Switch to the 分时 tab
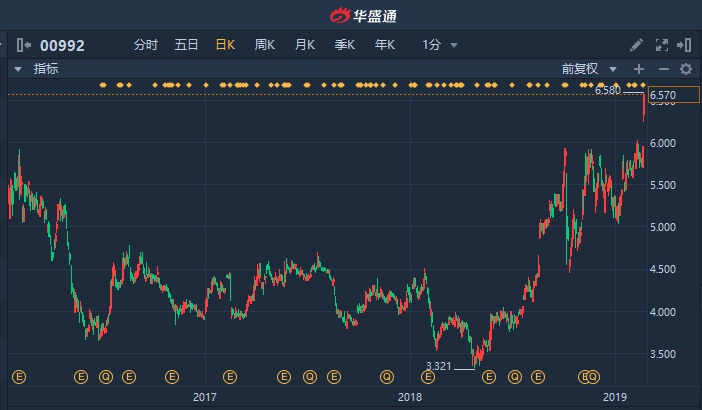This screenshot has width=702, height=410. click(x=146, y=45)
